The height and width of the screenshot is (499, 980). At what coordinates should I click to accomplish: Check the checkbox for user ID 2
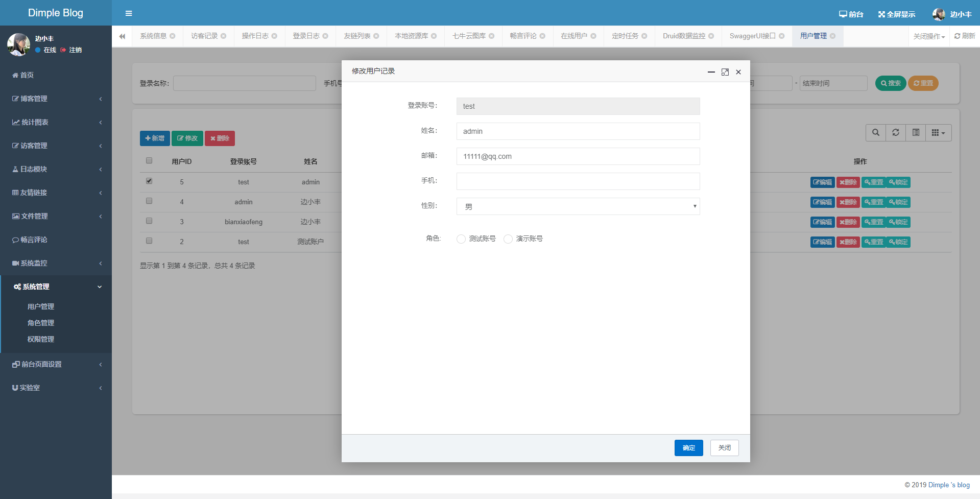[x=149, y=241]
